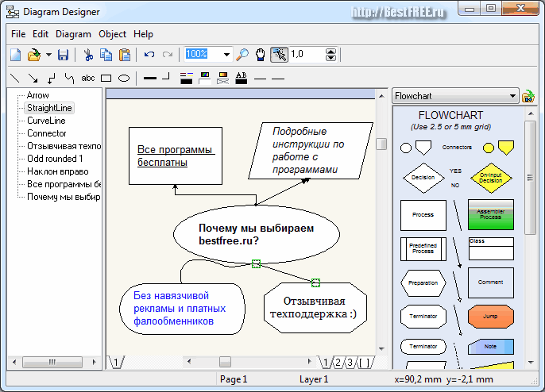
Task: Select the magnifier zoom tool
Action: tap(242, 55)
